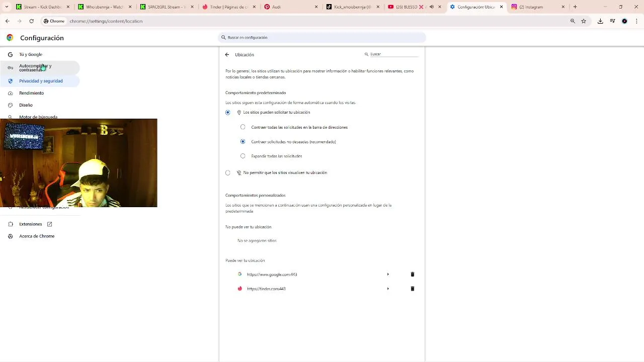Close the Tinder tab
This screenshot has height=362, width=644.
coord(254,7)
